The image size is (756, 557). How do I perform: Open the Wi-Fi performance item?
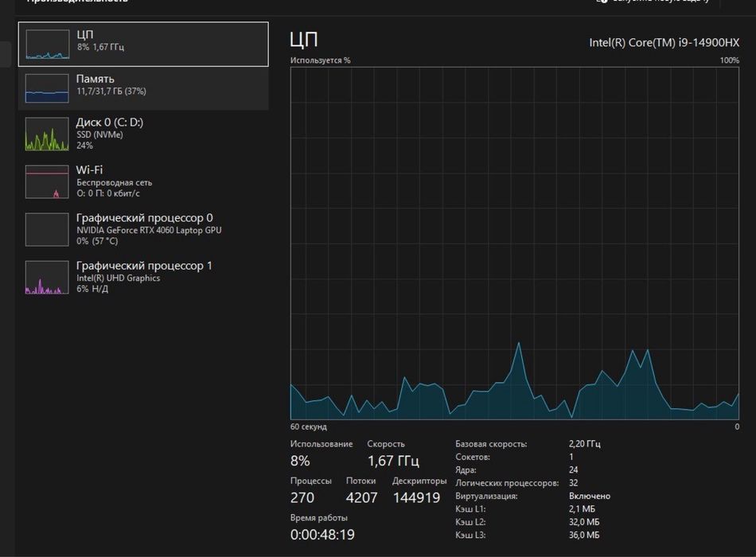click(x=143, y=181)
